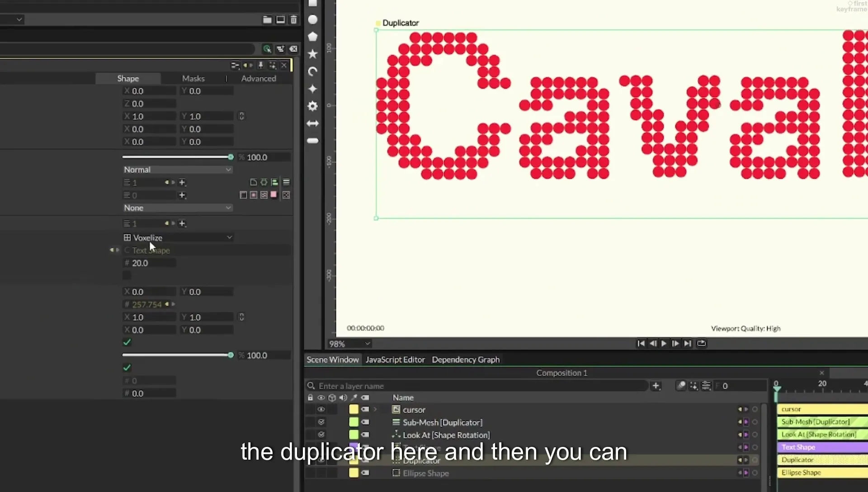Toggle loop playback icon
The height and width of the screenshot is (492, 868).
pyautogui.click(x=701, y=344)
